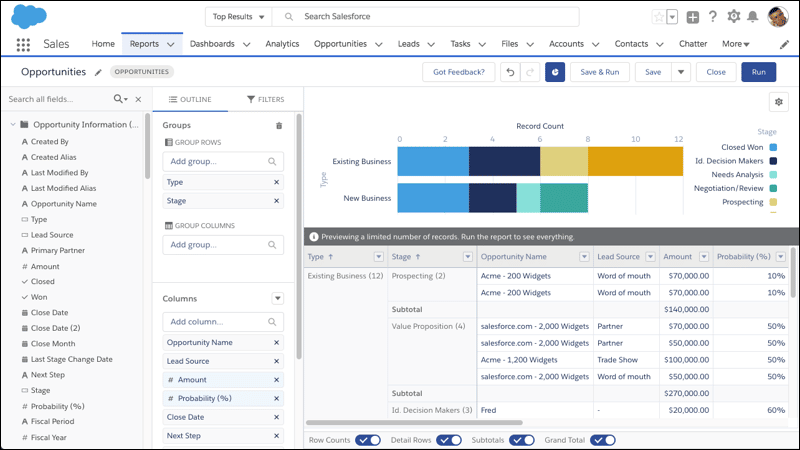The height and width of the screenshot is (450, 800).
Task: Delete groups with trash icon
Action: [x=279, y=126]
